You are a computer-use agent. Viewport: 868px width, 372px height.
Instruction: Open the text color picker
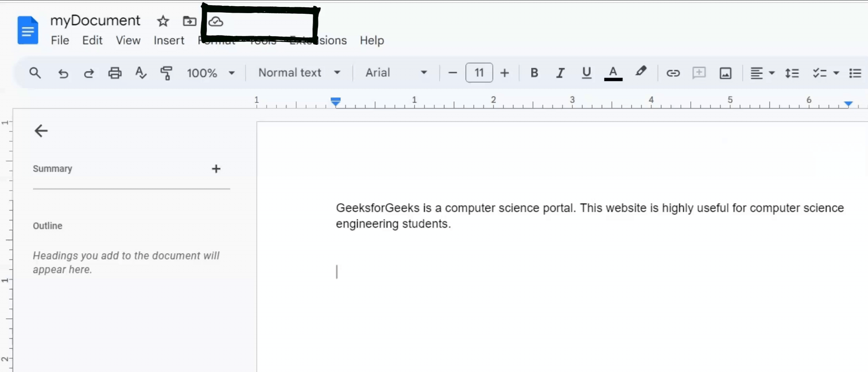click(613, 73)
